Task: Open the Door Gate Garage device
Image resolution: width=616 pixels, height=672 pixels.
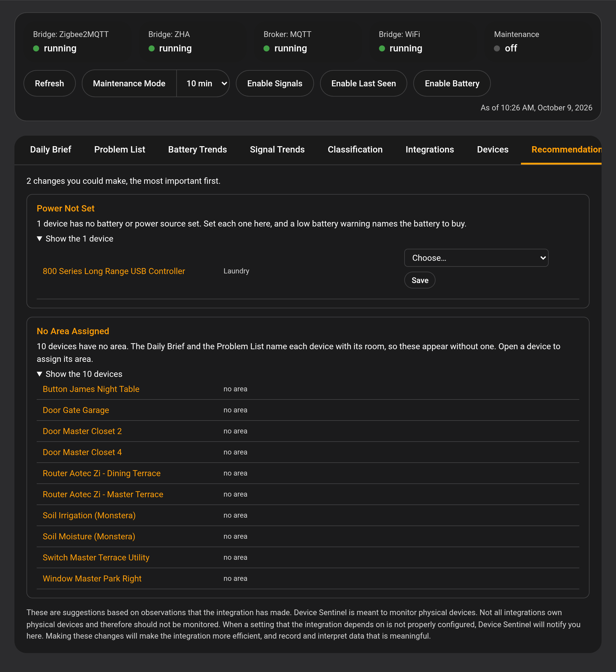Action: 76,410
